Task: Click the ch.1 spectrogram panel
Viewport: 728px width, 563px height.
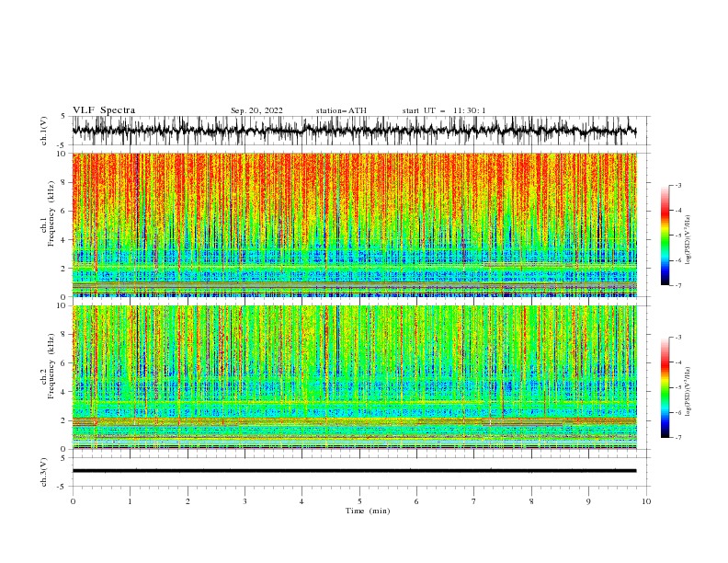Action: (x=354, y=224)
